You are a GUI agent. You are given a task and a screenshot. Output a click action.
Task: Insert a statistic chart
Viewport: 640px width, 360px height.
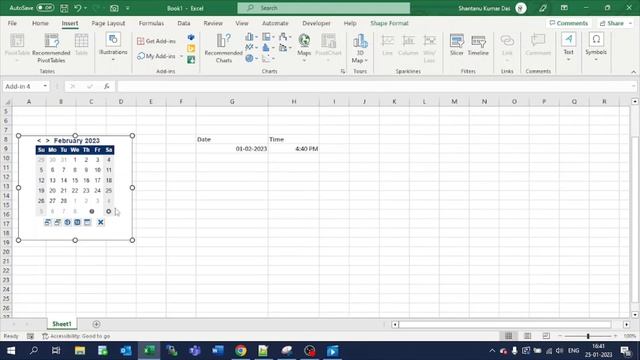[x=268, y=47]
